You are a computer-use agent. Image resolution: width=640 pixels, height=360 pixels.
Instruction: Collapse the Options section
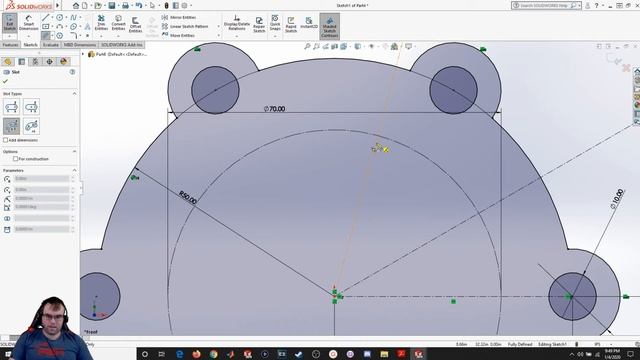click(74, 151)
